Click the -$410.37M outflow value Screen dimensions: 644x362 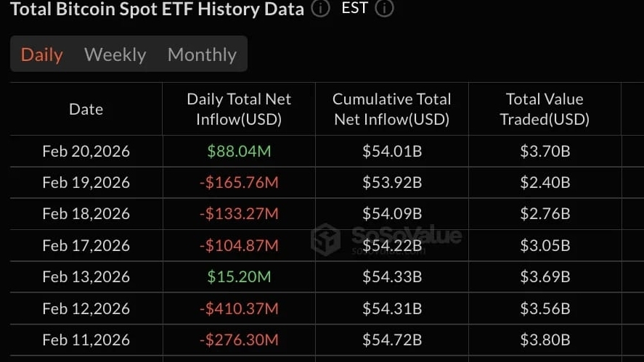[x=239, y=308]
